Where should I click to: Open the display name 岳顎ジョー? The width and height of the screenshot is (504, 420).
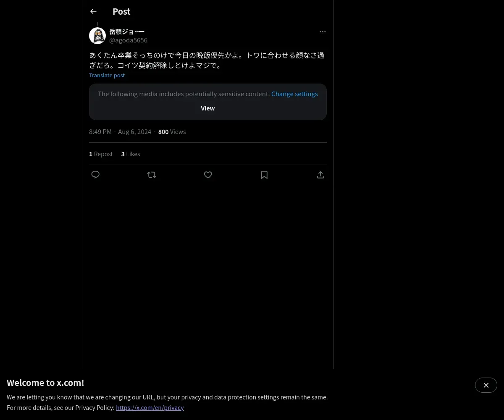(x=127, y=31)
